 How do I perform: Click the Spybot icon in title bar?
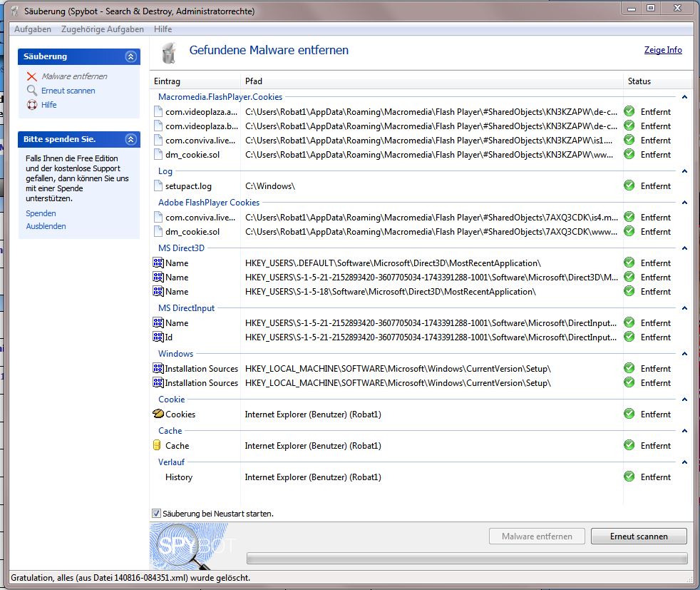15,11
